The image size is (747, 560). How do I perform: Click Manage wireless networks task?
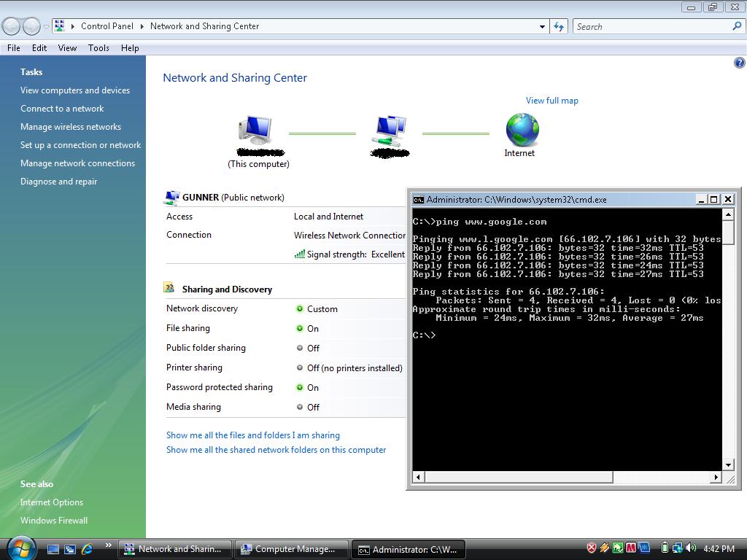(71, 127)
